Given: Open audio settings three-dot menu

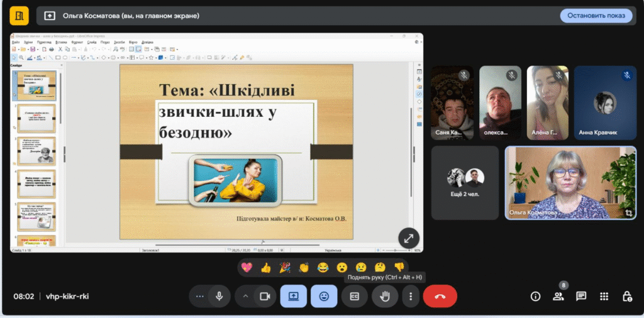Looking at the screenshot, I should coord(200,296).
